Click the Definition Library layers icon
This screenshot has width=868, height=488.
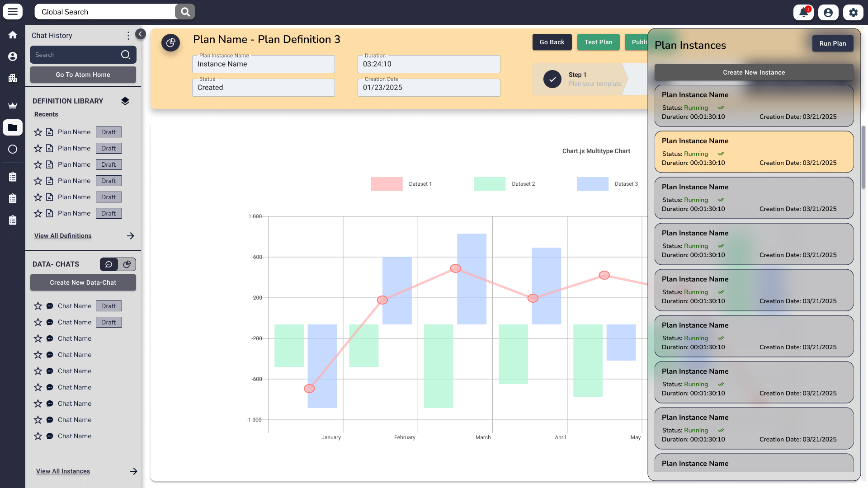pyautogui.click(x=125, y=101)
